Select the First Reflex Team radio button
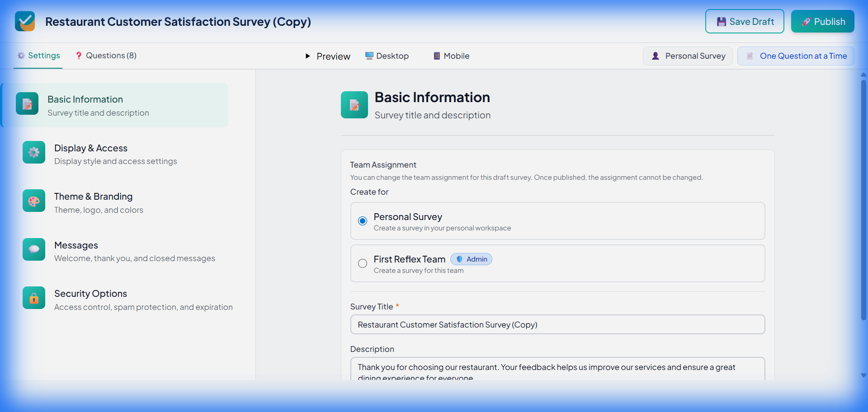This screenshot has width=868, height=412. (362, 263)
